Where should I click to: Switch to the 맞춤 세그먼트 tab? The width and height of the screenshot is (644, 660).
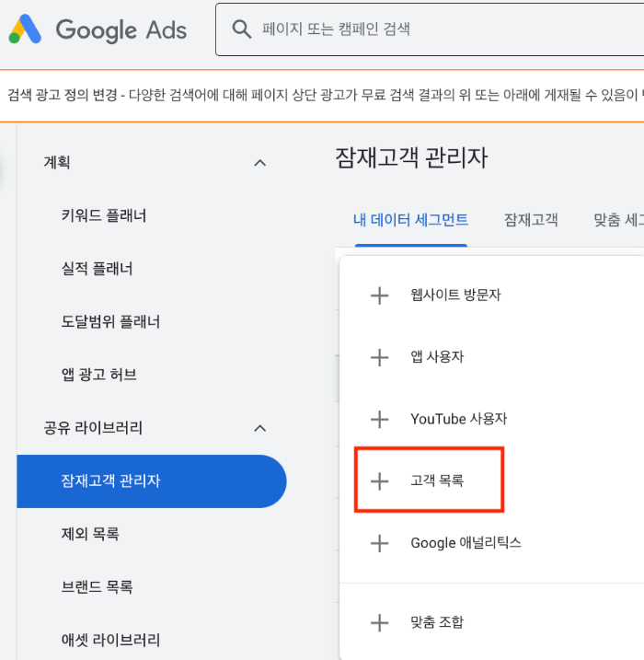coord(618,220)
